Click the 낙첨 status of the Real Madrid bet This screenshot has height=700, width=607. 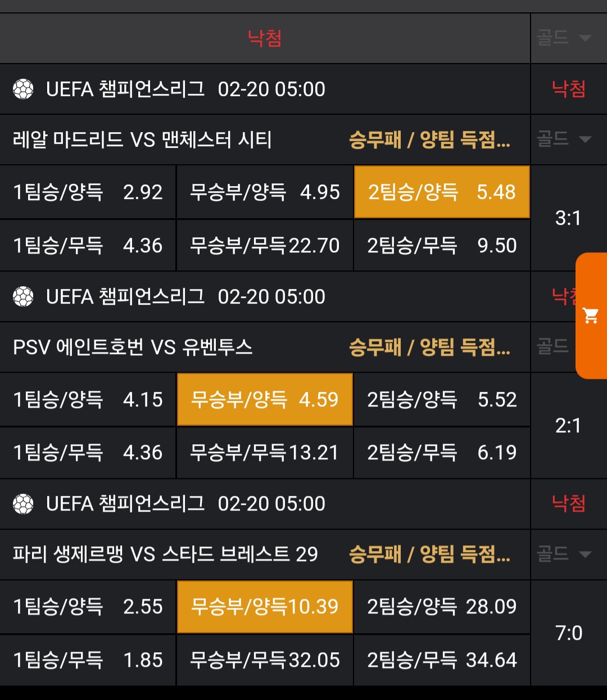[x=569, y=89]
